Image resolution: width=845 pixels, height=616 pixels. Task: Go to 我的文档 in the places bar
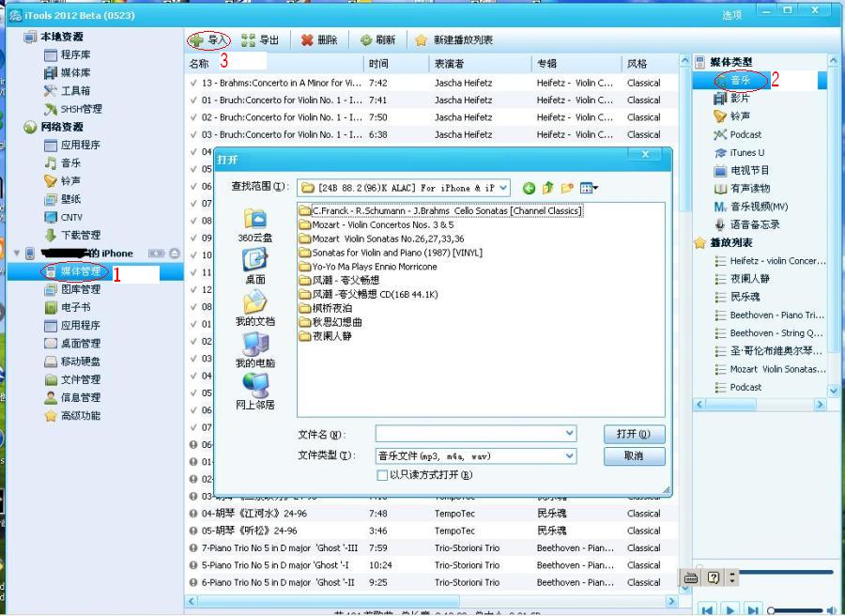254,308
